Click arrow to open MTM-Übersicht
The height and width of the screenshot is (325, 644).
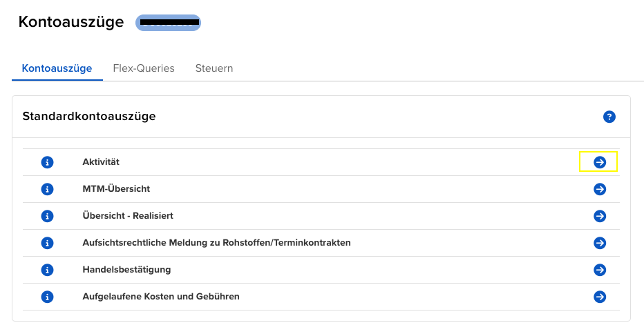click(600, 189)
